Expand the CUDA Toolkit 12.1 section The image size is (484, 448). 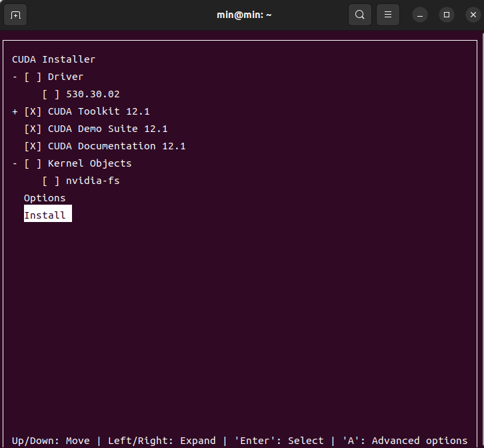coord(15,111)
